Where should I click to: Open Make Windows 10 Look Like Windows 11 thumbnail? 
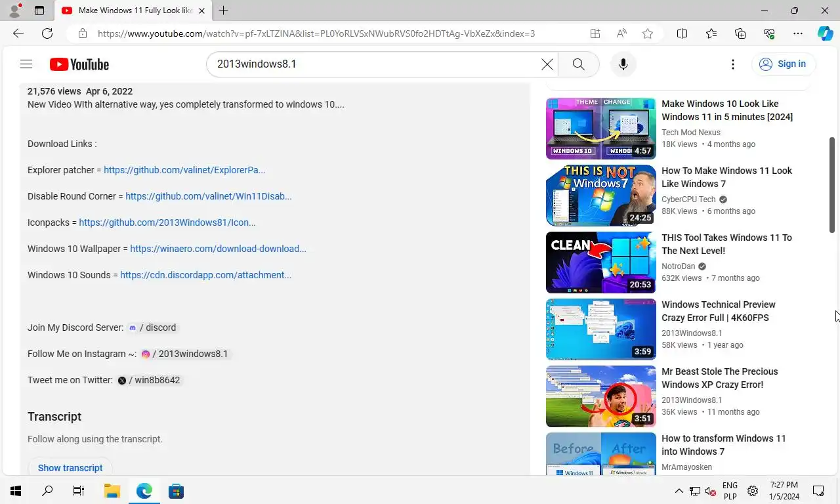601,129
